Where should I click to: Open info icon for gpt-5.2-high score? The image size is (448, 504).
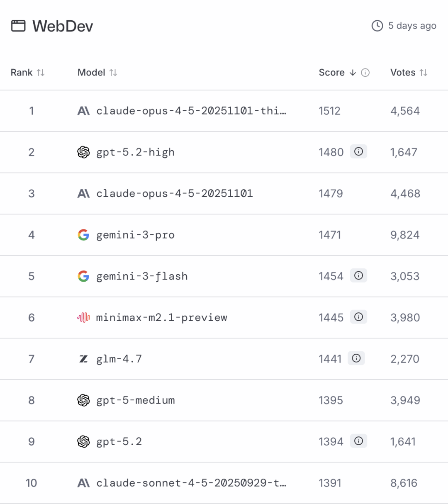pos(359,152)
